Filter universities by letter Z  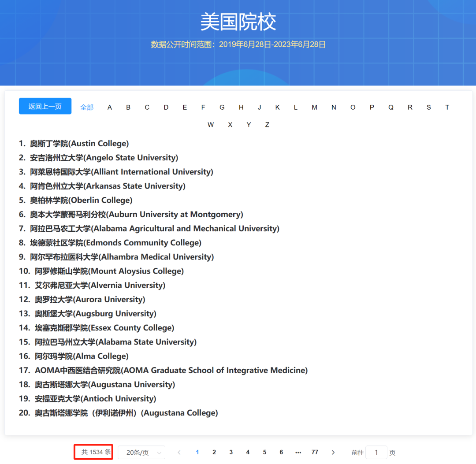point(267,125)
